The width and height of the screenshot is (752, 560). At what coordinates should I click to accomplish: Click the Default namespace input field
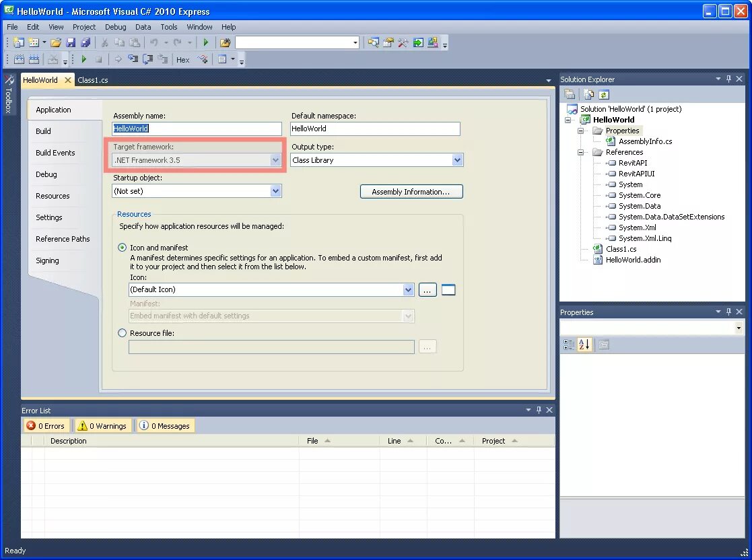pos(375,129)
